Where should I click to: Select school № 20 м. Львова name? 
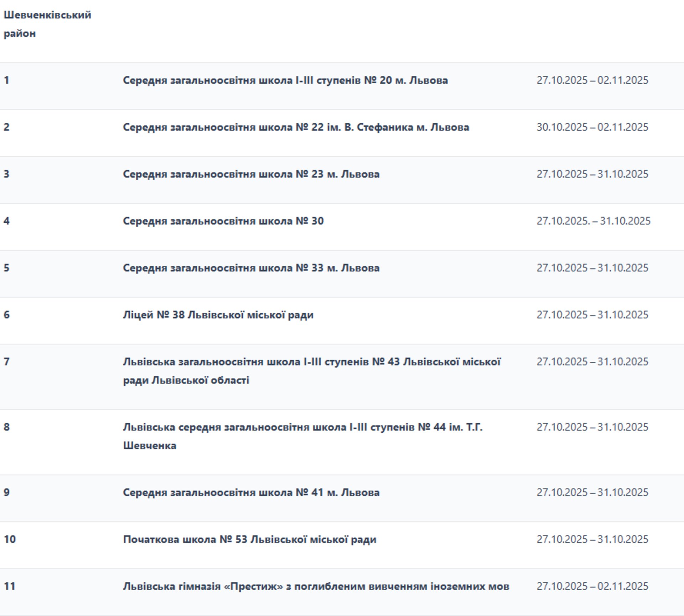pyautogui.click(x=285, y=80)
